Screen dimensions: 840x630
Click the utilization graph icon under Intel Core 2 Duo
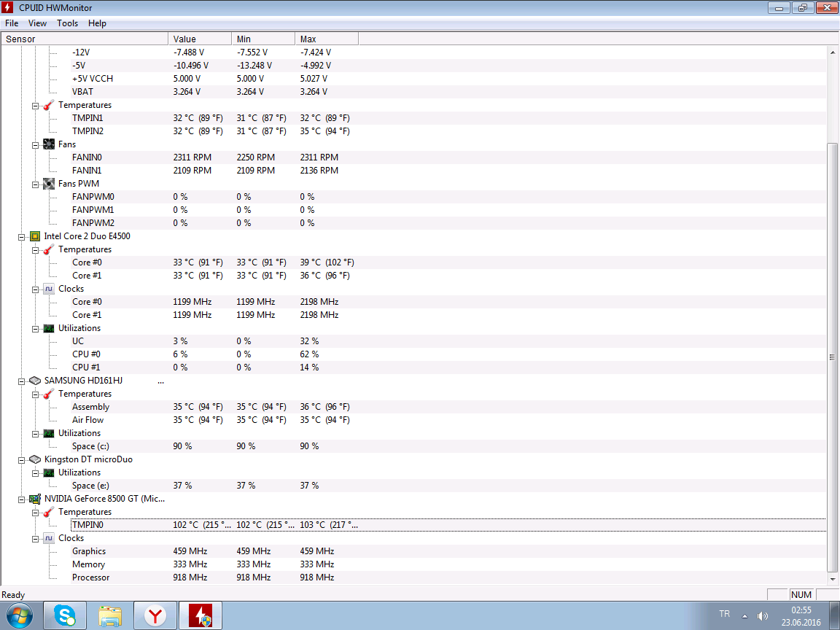49,328
